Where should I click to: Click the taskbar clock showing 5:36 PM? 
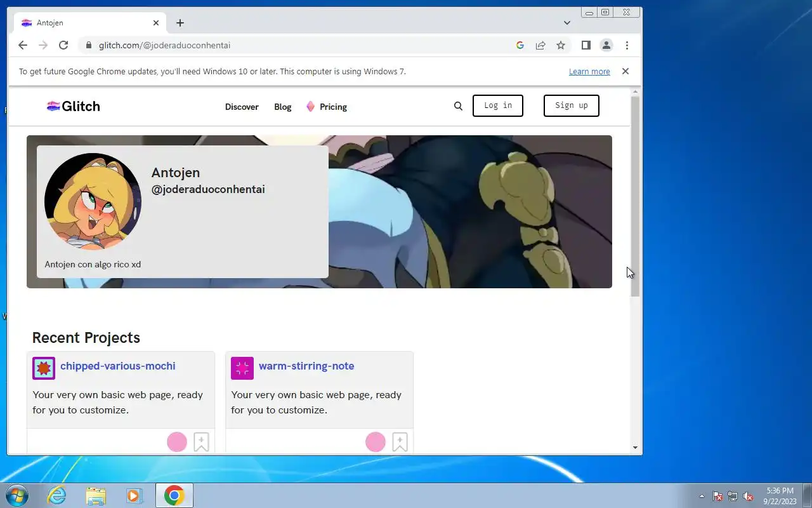[780, 496]
